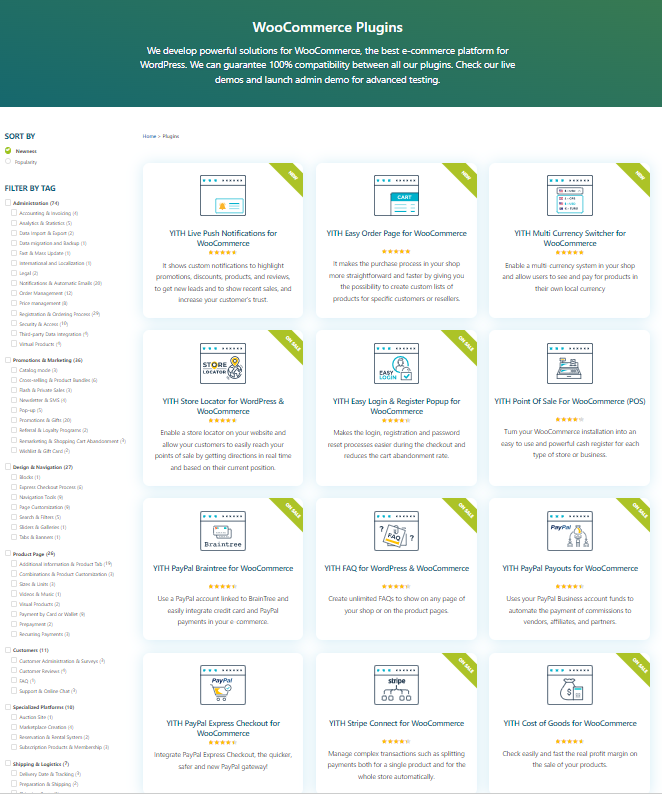
Task: Open YITH PayPal Braintree title link
Action: pyautogui.click(x=223, y=569)
